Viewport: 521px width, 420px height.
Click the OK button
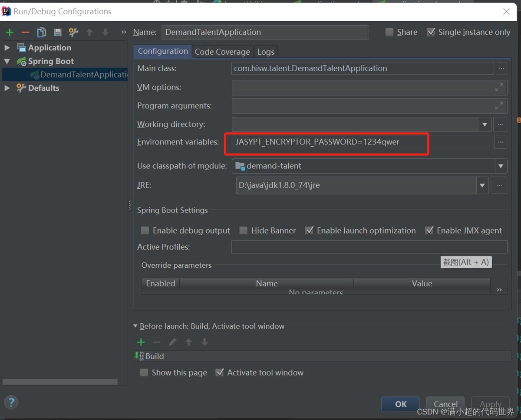click(400, 404)
